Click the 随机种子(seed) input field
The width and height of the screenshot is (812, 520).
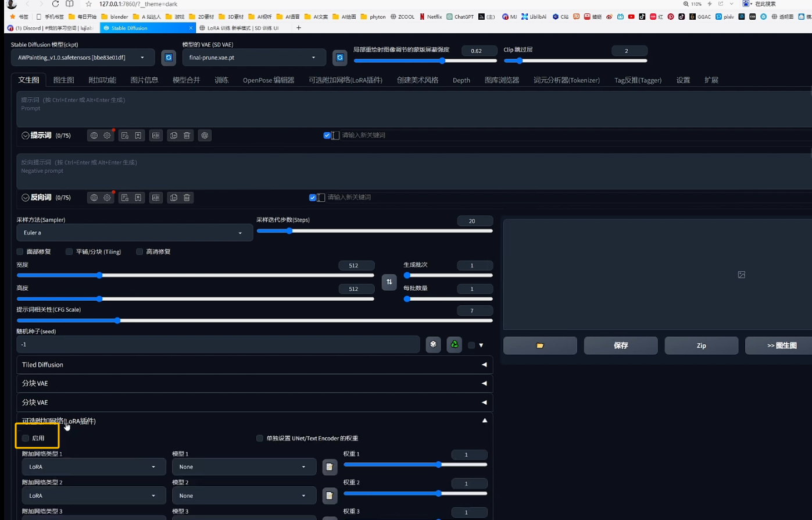(x=218, y=344)
